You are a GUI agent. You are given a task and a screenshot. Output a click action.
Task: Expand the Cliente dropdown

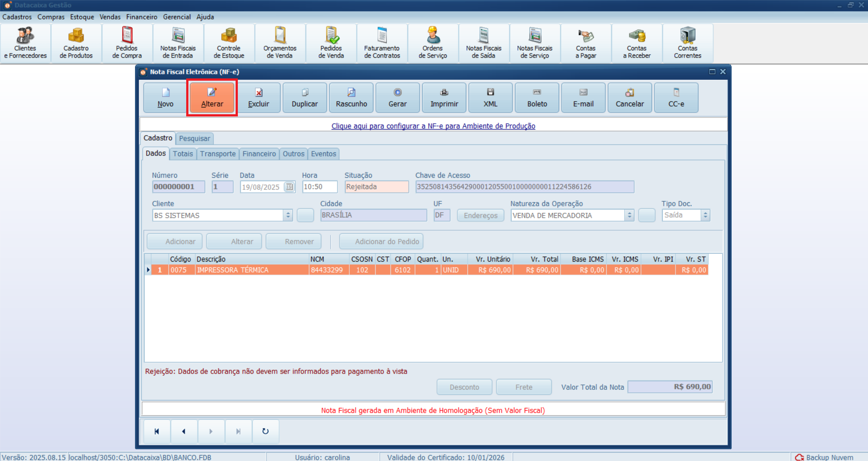(288, 215)
